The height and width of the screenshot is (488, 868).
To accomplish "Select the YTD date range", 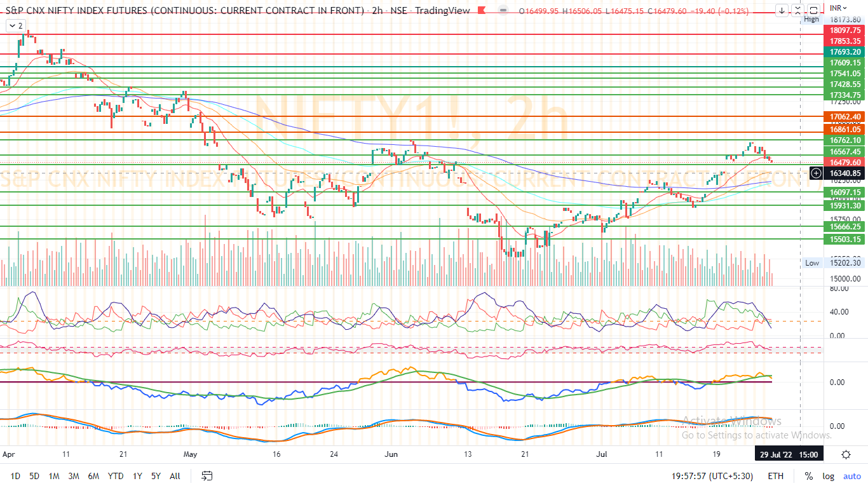I will tap(116, 476).
